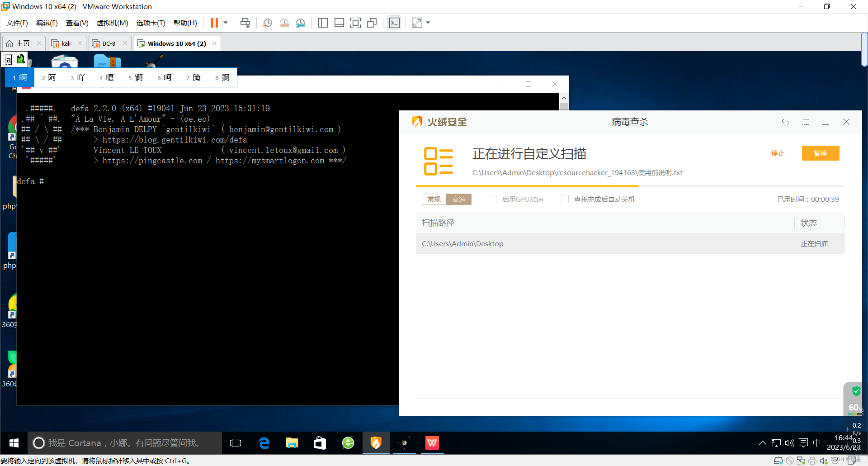
Task: Click the 扫描路径 column header
Action: tap(438, 223)
